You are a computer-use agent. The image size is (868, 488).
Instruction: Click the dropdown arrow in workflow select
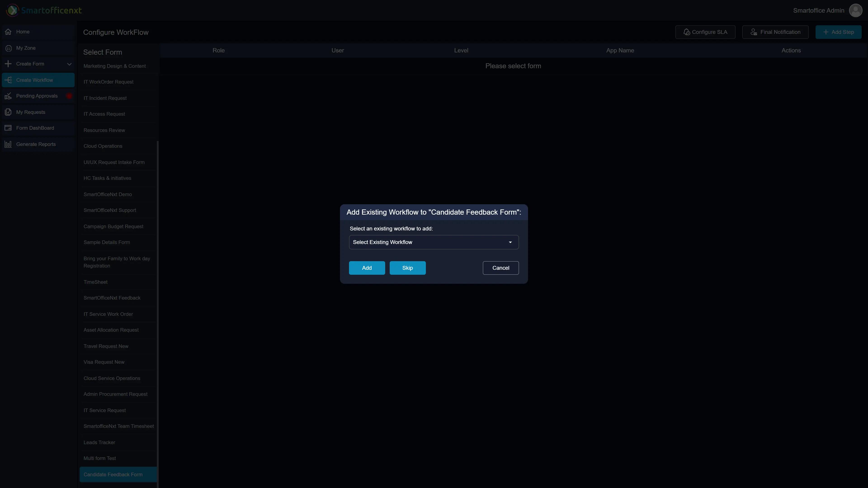tap(510, 242)
